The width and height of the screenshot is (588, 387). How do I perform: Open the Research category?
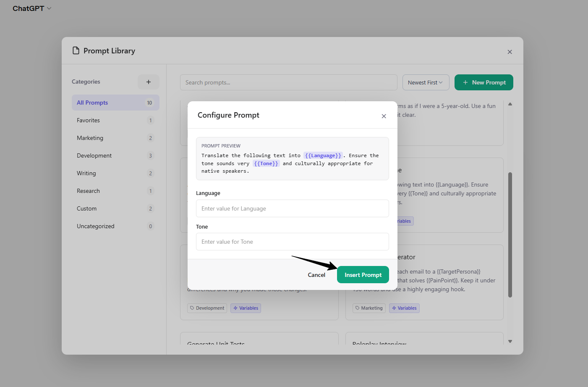(x=115, y=191)
